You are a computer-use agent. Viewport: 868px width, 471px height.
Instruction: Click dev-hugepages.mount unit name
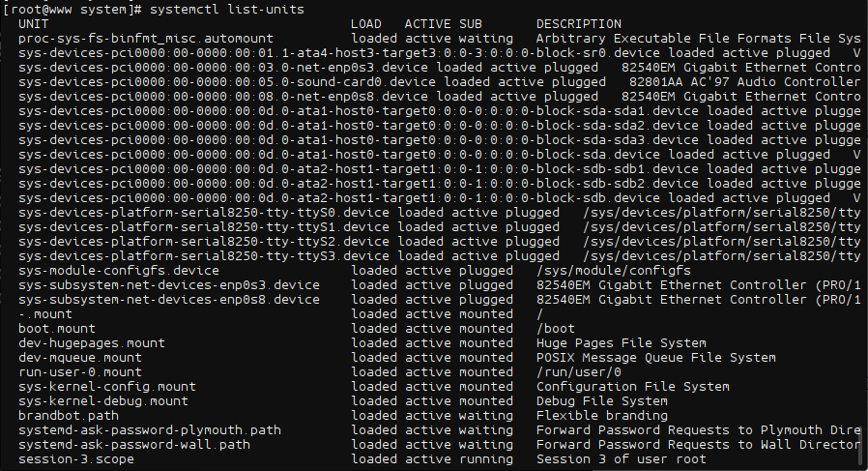tap(91, 343)
